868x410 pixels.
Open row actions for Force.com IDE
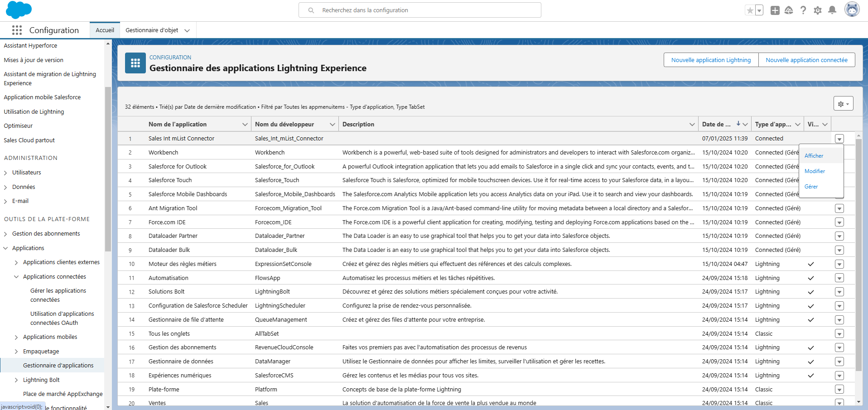[839, 222]
